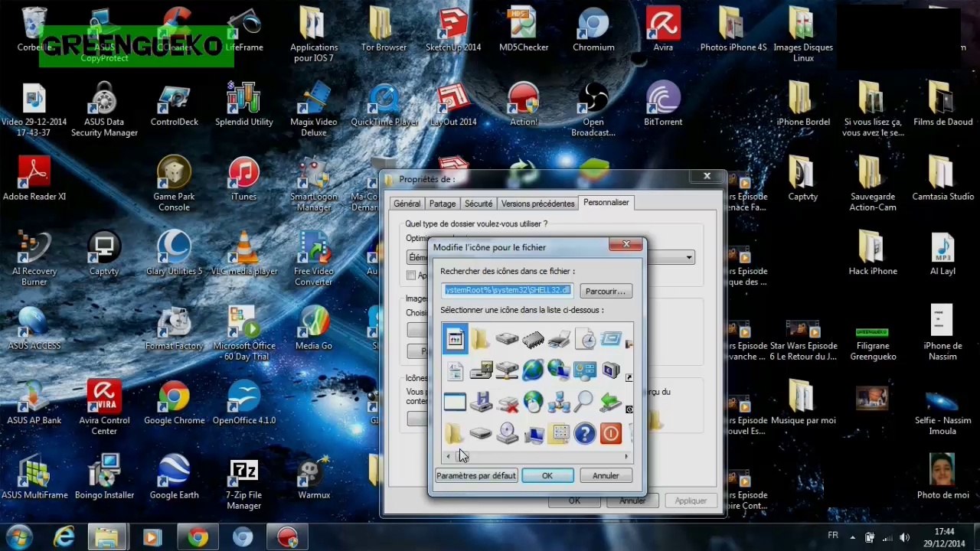Click the icon list left scroll arrow
The height and width of the screenshot is (551, 980).
[449, 457]
